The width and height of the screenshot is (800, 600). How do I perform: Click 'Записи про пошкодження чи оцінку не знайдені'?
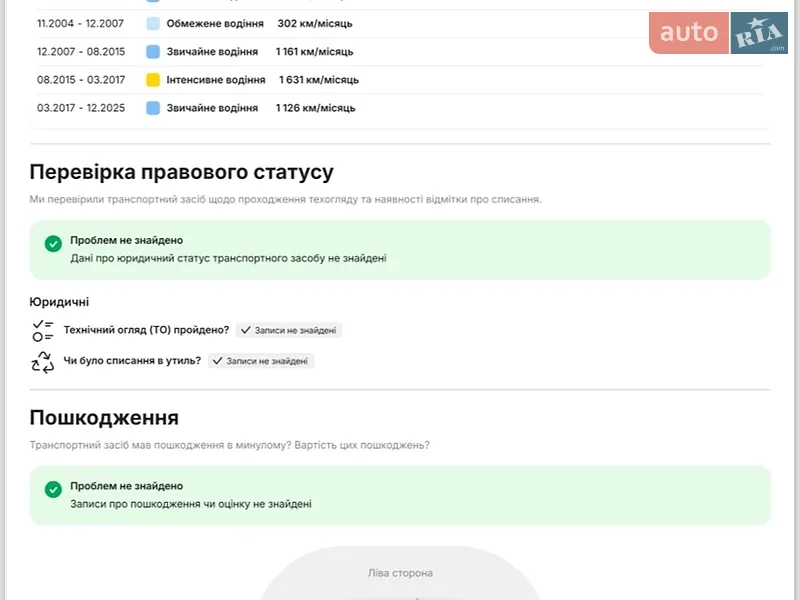(x=191, y=504)
